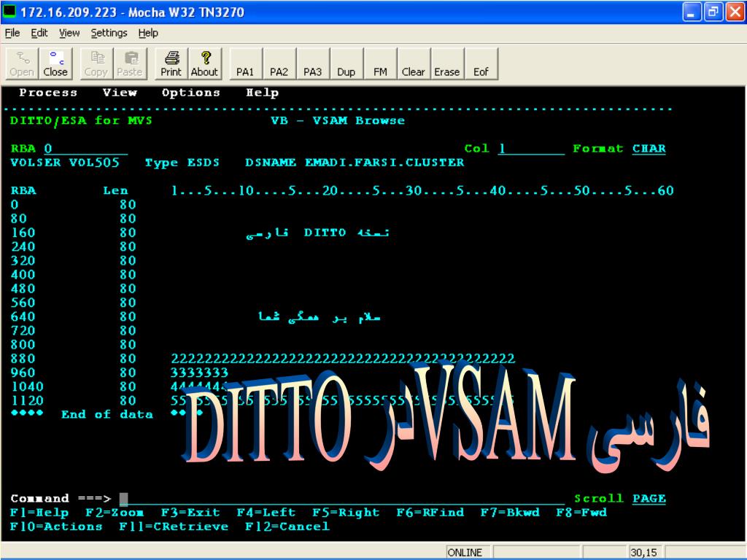Click the VOLSER VOL505 text
The image size is (747, 560).
[65, 163]
